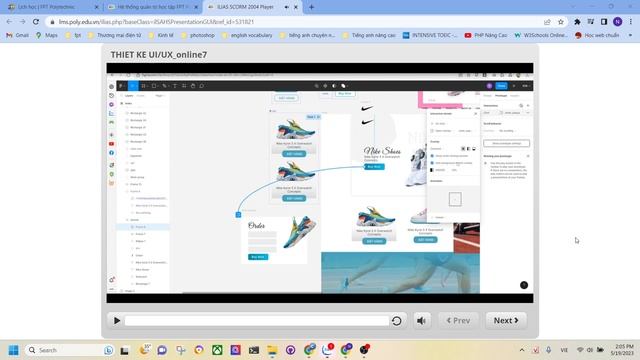Viewport: 640px width, 360px height.
Task: Open the Chrome profile avatar N
Action: click(618, 22)
